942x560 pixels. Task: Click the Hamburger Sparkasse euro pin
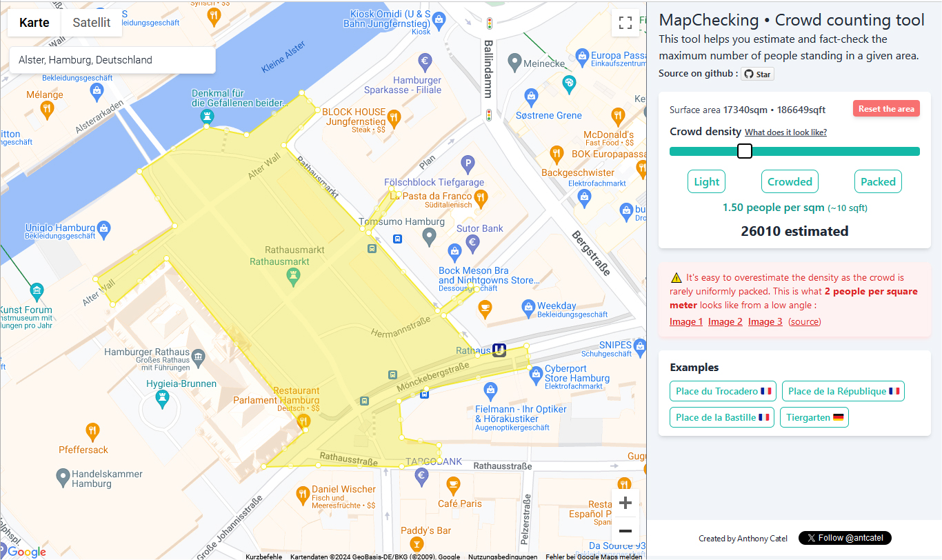click(425, 61)
